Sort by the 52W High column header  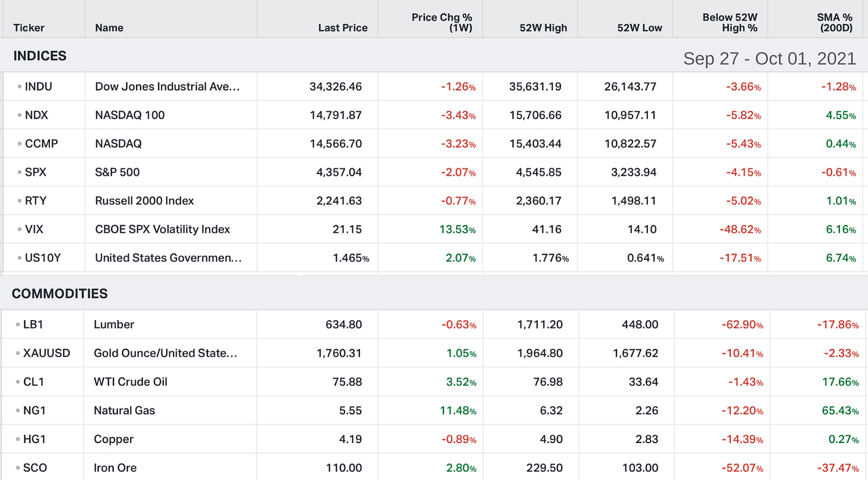click(x=543, y=28)
